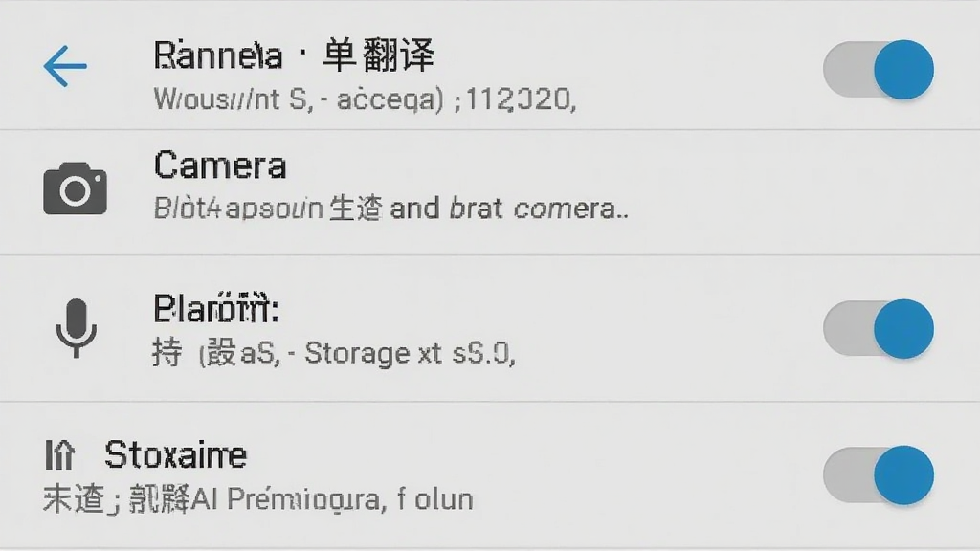Click the 'AI Premiogura' description text
The image size is (980, 551).
coord(258,499)
